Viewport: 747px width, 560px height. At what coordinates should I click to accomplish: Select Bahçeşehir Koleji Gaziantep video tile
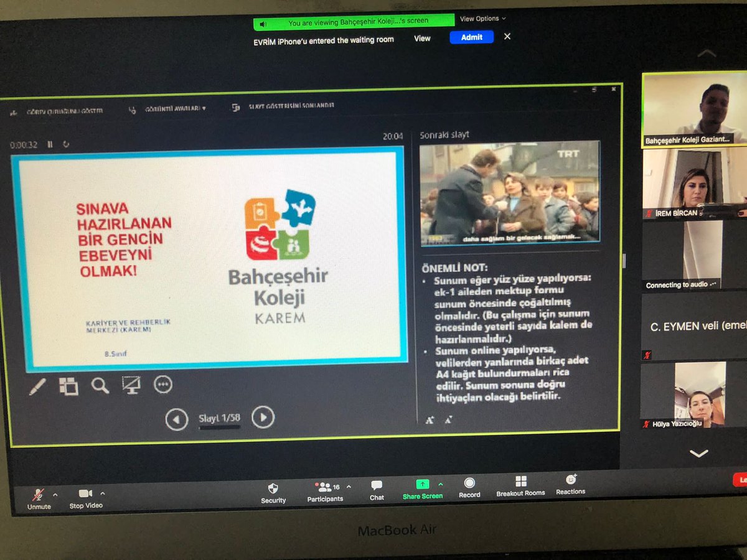(x=694, y=110)
